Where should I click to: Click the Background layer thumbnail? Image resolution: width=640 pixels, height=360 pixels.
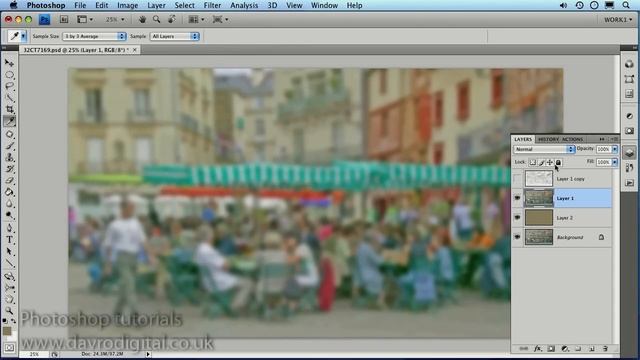pos(538,237)
